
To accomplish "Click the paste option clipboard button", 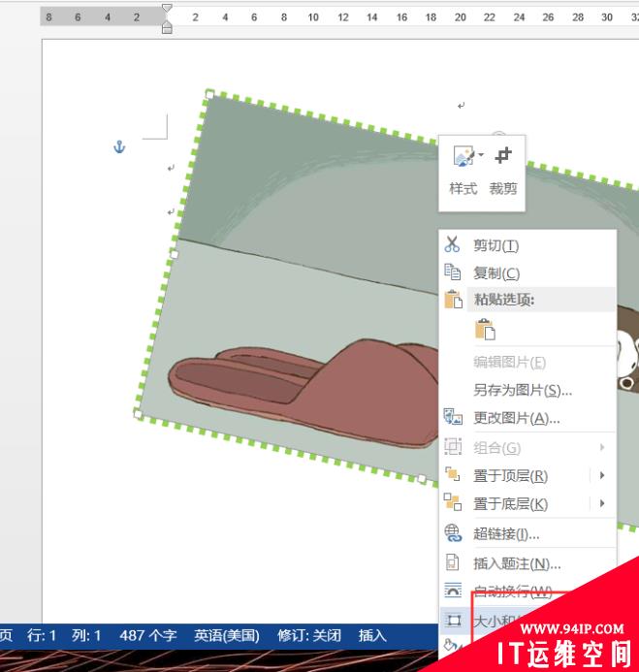I will 485,330.
